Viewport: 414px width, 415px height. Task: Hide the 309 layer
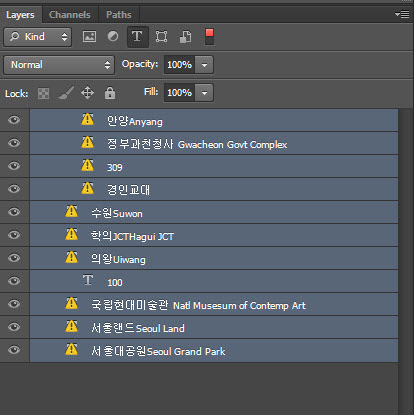pos(14,166)
